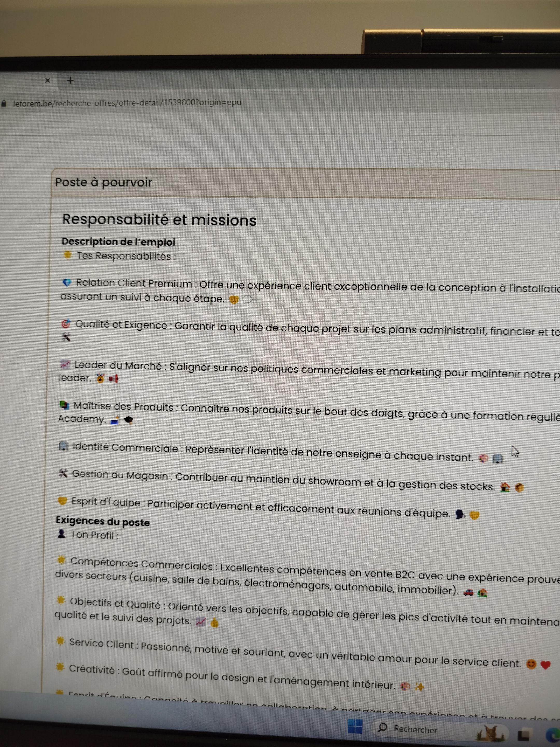Click the silhouette icon beside Ton Profil
This screenshot has height=747, width=560.
pyautogui.click(x=61, y=534)
